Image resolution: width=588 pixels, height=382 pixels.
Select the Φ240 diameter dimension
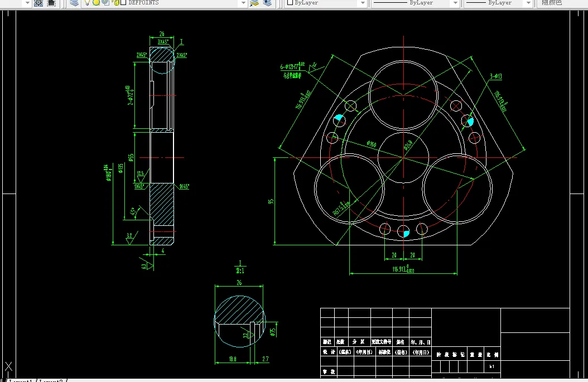(408, 146)
